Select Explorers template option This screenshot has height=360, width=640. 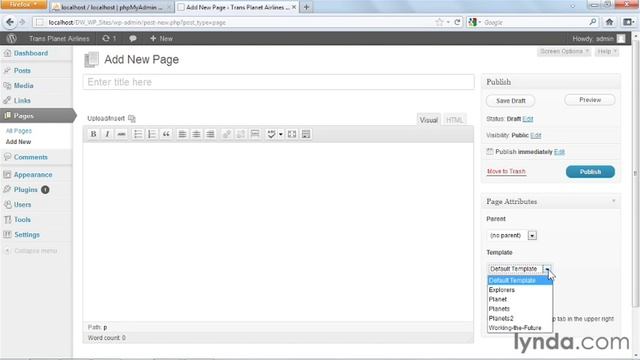coord(520,290)
